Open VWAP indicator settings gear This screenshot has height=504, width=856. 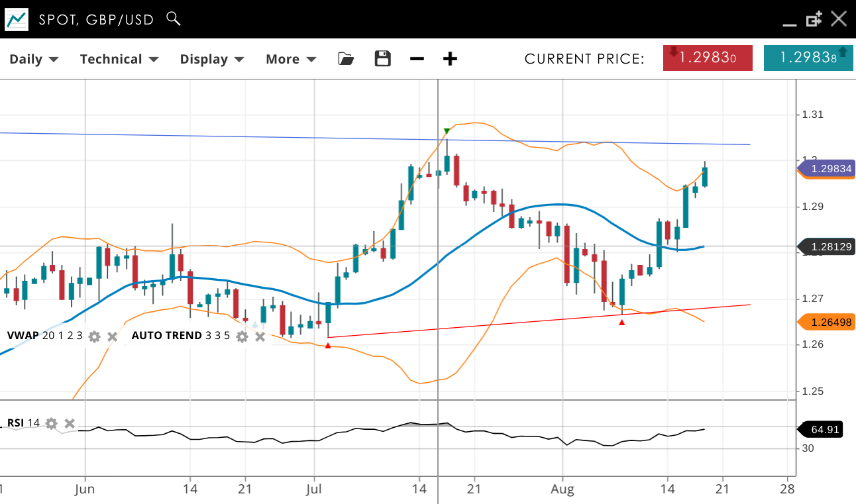point(95,336)
